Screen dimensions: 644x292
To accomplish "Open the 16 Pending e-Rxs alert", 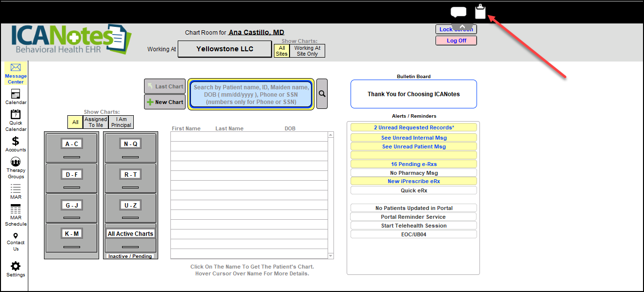I will pyautogui.click(x=414, y=164).
